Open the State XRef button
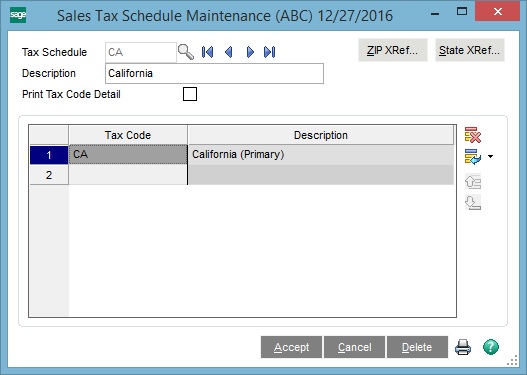This screenshot has height=375, width=527. tap(470, 50)
